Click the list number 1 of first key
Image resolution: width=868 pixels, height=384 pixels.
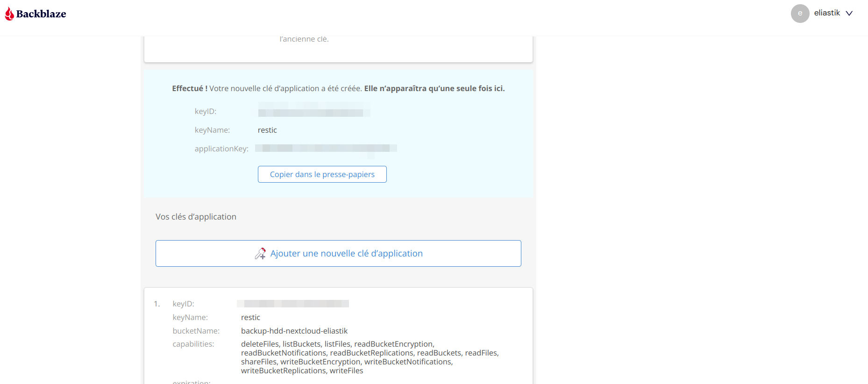[157, 304]
